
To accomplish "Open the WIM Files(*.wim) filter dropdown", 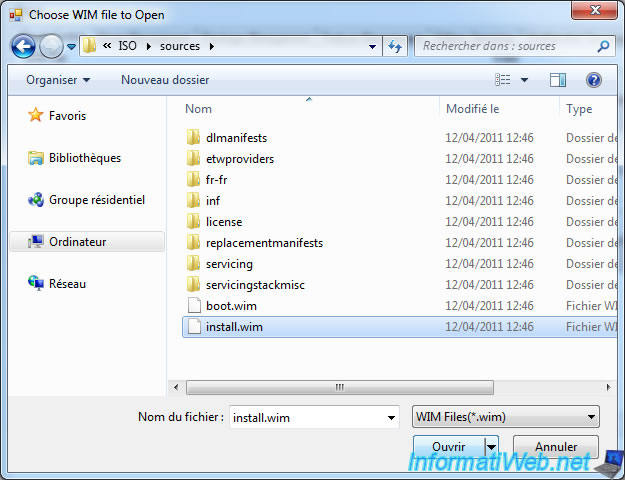I will [505, 417].
